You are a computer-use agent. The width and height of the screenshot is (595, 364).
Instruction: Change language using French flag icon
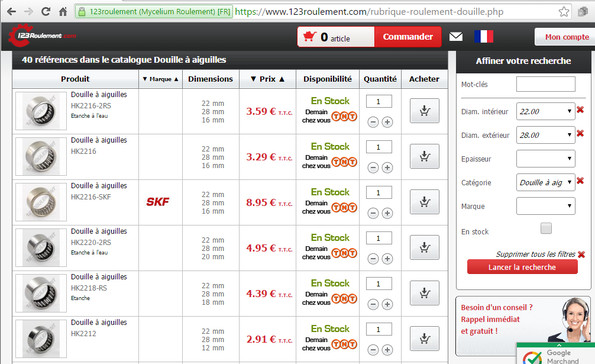(484, 36)
